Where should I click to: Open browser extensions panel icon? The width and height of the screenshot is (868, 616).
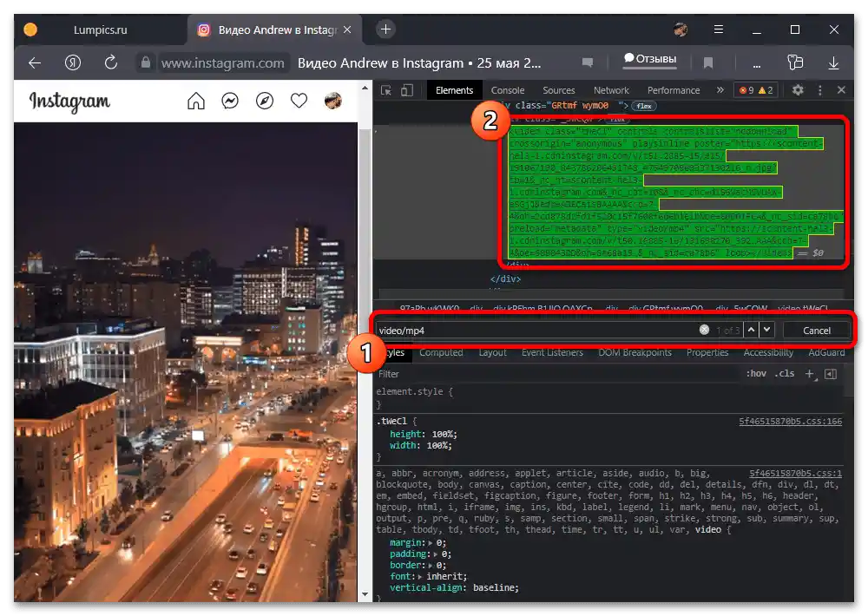coord(795,62)
